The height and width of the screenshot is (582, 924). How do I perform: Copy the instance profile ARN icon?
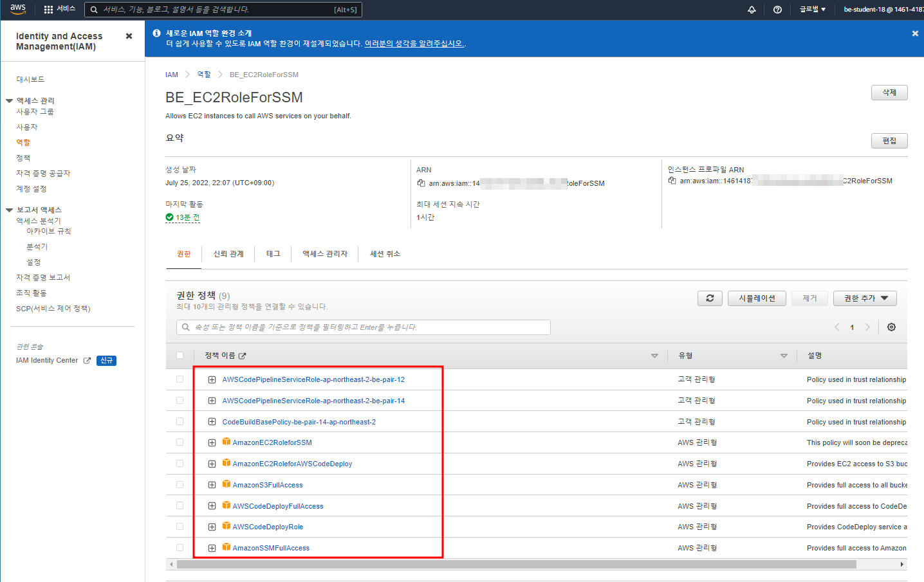click(x=672, y=181)
